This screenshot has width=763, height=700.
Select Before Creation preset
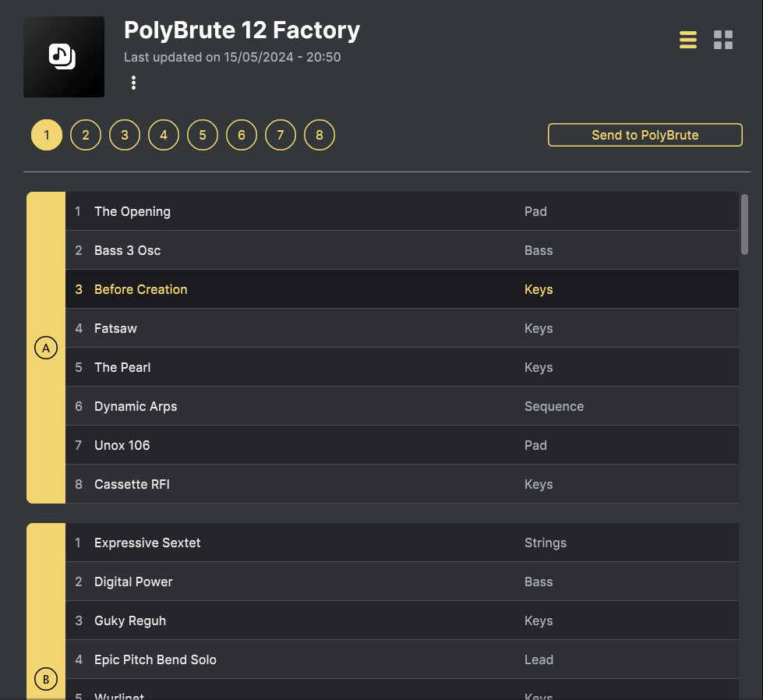402,289
